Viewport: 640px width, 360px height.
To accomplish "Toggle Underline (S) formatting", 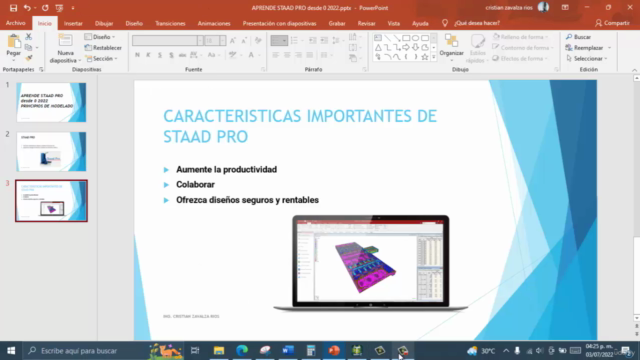I will 160,55.
